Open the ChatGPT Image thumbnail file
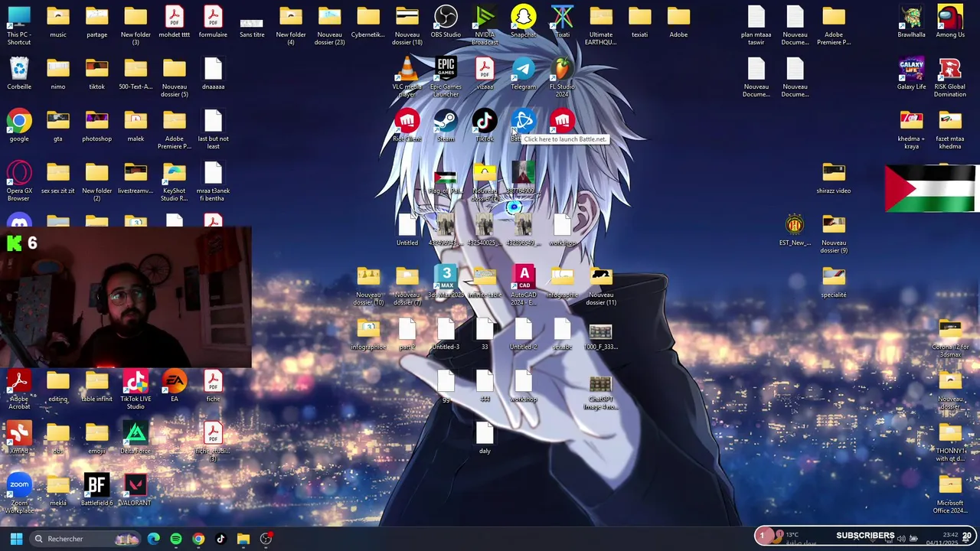The image size is (980, 551). (601, 393)
